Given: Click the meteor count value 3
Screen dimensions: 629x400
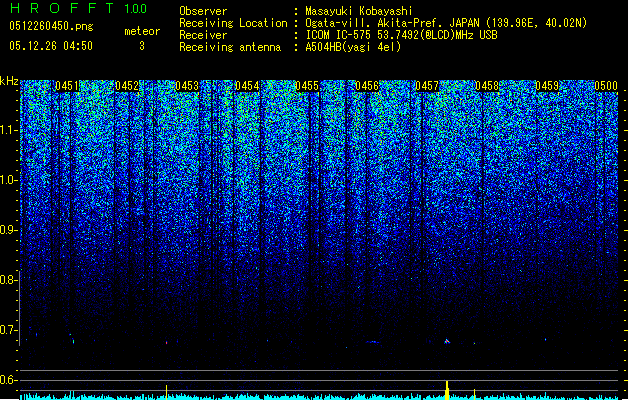Looking at the screenshot, I should point(142,46).
